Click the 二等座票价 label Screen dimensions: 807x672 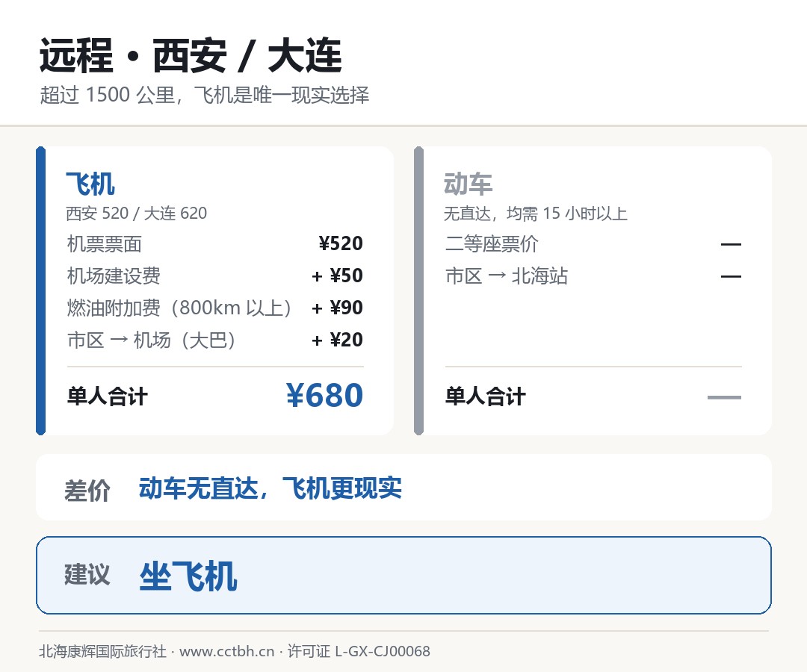[492, 243]
